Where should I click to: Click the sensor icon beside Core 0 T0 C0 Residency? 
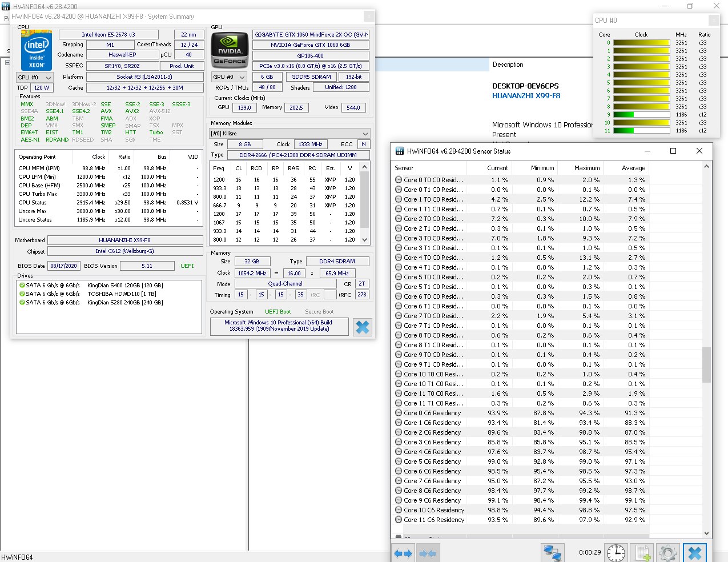pyautogui.click(x=399, y=180)
